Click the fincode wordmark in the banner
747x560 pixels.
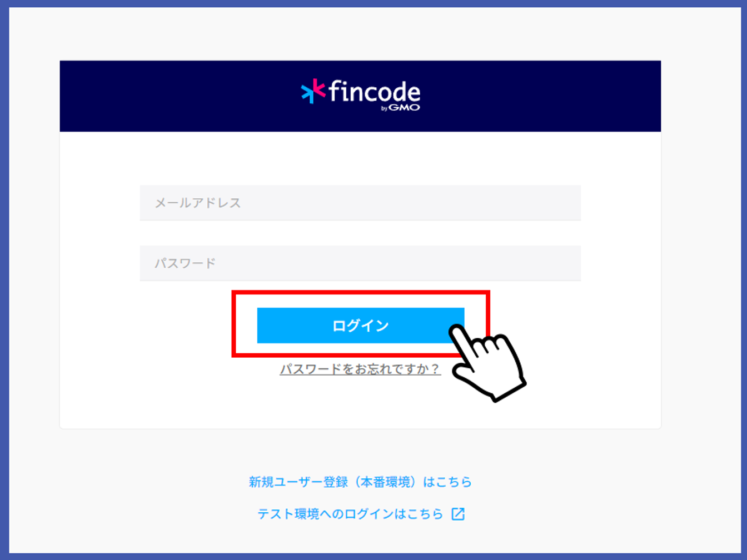tap(374, 91)
